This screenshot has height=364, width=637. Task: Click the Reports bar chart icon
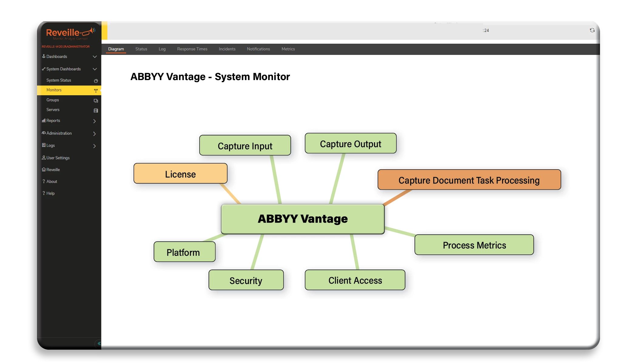(44, 120)
